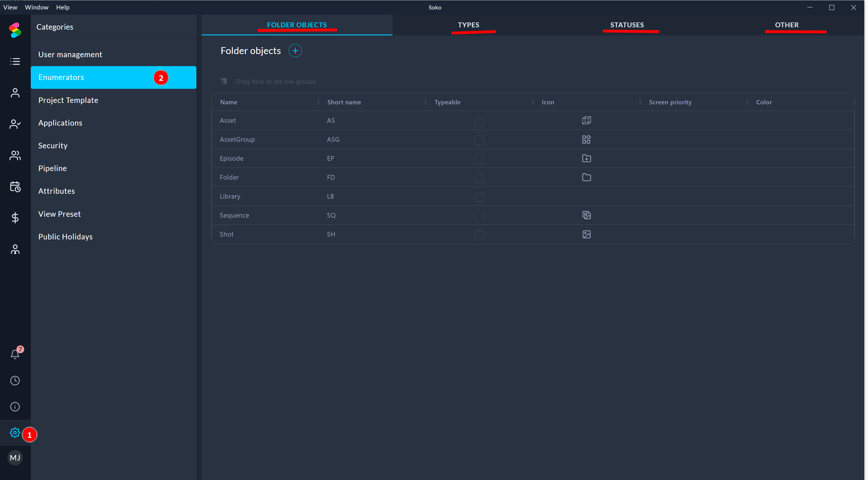The width and height of the screenshot is (868, 480).
Task: Click the list view icon in the sidebar
Action: 15,61
